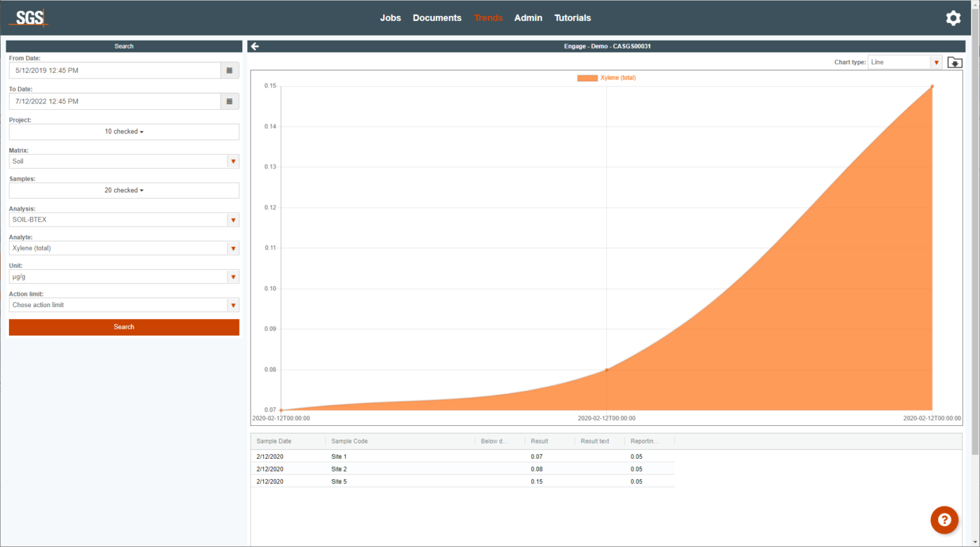Click the SGS logo
The width and height of the screenshot is (980, 547).
click(28, 18)
